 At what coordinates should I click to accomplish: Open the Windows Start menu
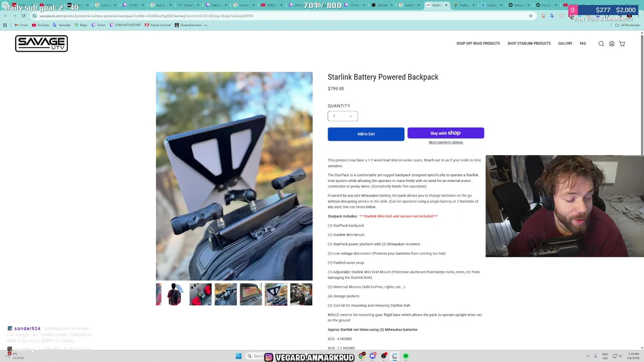click(x=238, y=356)
